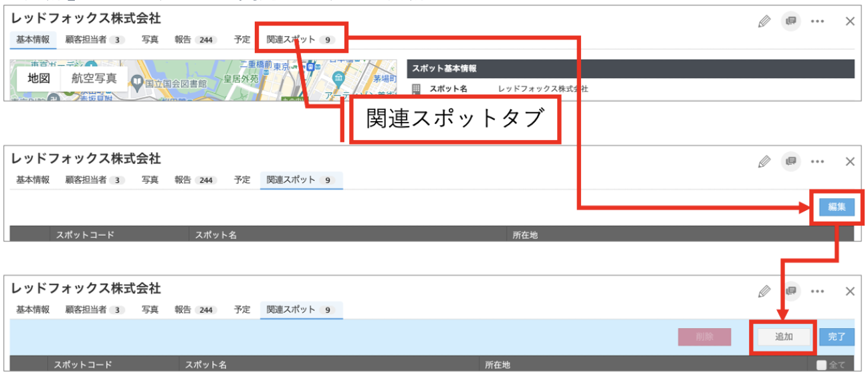This screenshot has height=383, width=868.
Task: Click the 所在地 column header in the 編集 panel
Action: (525, 236)
